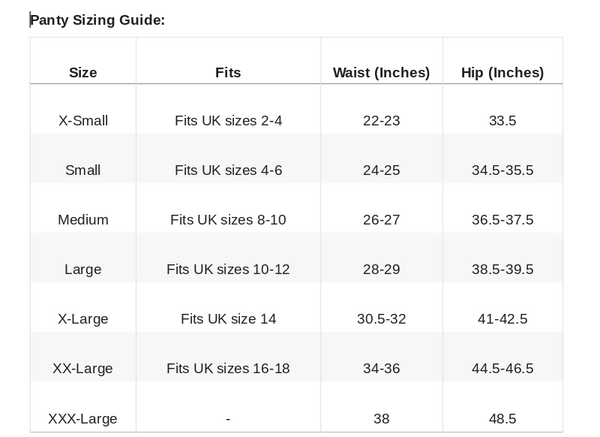Select the X-Large size cell
The image size is (600, 437).
pyautogui.click(x=83, y=319)
